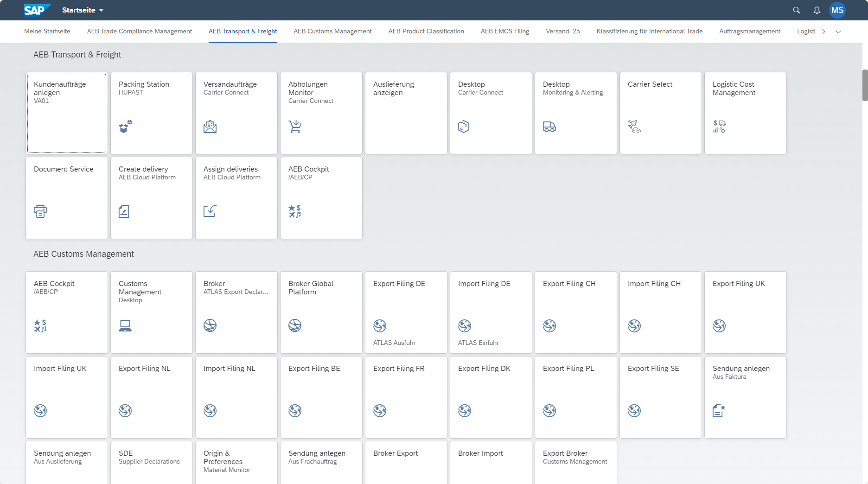
Task: Launch Document Service via the printer icon
Action: coord(40,211)
